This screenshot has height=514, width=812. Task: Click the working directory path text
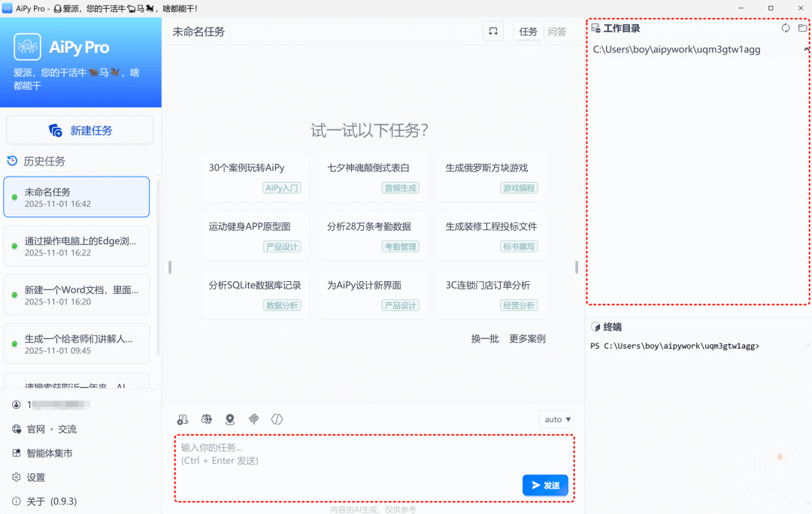click(x=677, y=49)
